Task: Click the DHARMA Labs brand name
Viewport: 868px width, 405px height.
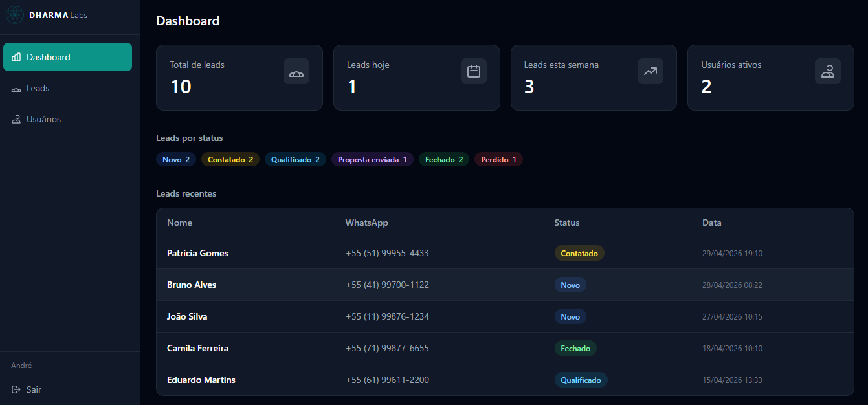Action: click(x=58, y=15)
